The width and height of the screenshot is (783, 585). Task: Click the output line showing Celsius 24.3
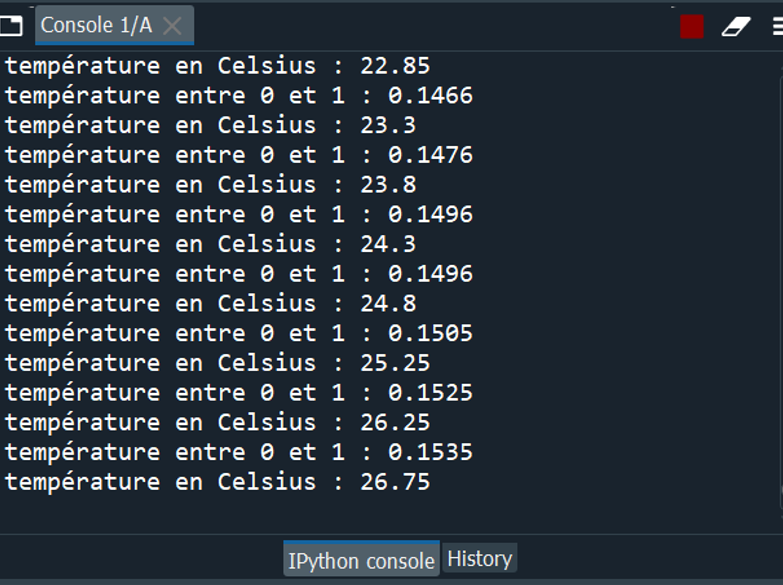[x=210, y=244]
